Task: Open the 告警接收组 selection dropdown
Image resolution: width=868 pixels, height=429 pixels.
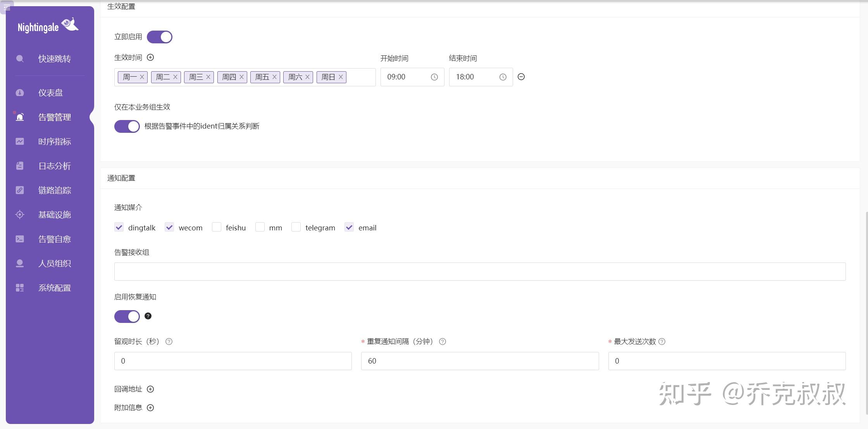Action: [x=480, y=271]
